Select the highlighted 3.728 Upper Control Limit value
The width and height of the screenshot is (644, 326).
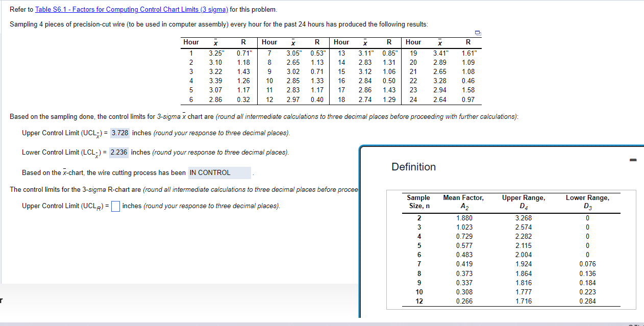[x=119, y=133]
